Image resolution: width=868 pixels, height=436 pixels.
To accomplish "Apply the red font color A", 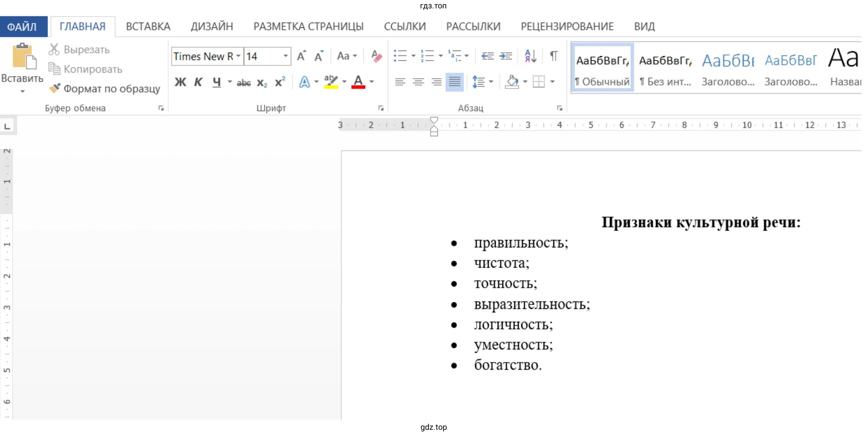I will click(x=358, y=82).
